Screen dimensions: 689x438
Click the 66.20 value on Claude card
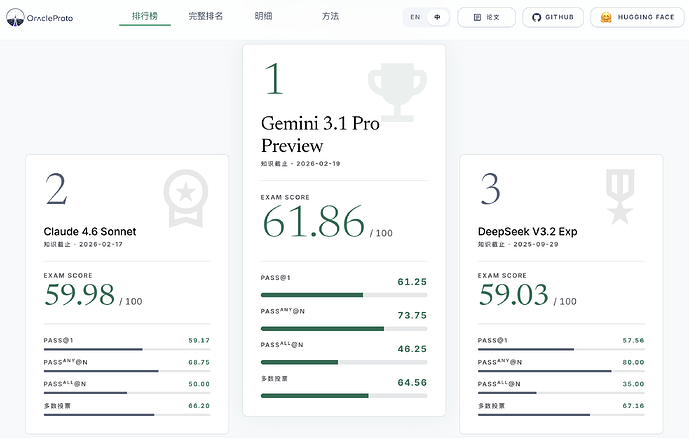point(199,406)
